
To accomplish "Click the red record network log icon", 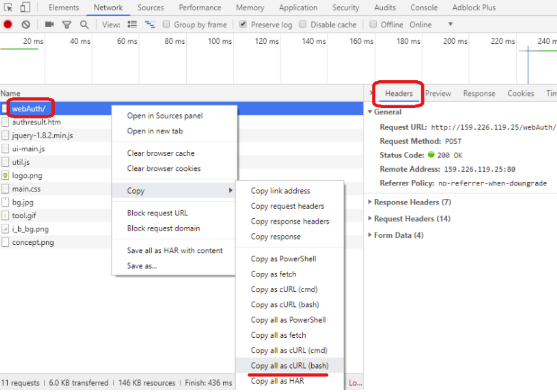I will tap(8, 24).
